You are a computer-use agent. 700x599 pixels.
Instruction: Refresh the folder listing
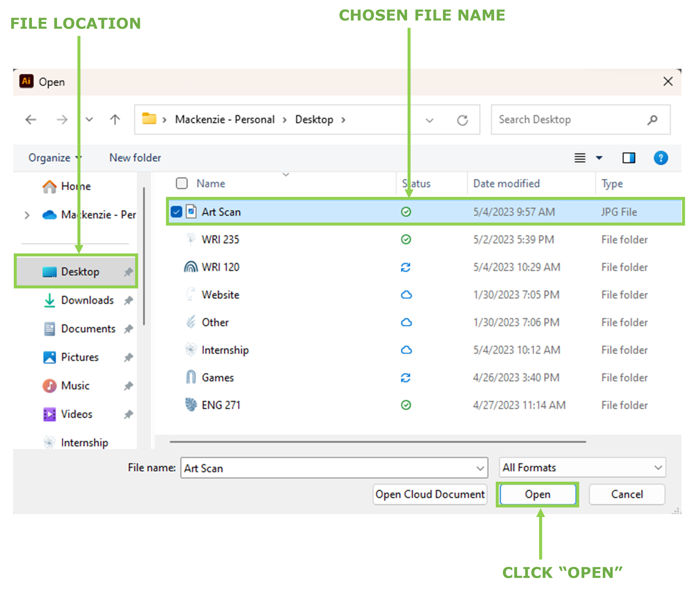tap(462, 120)
